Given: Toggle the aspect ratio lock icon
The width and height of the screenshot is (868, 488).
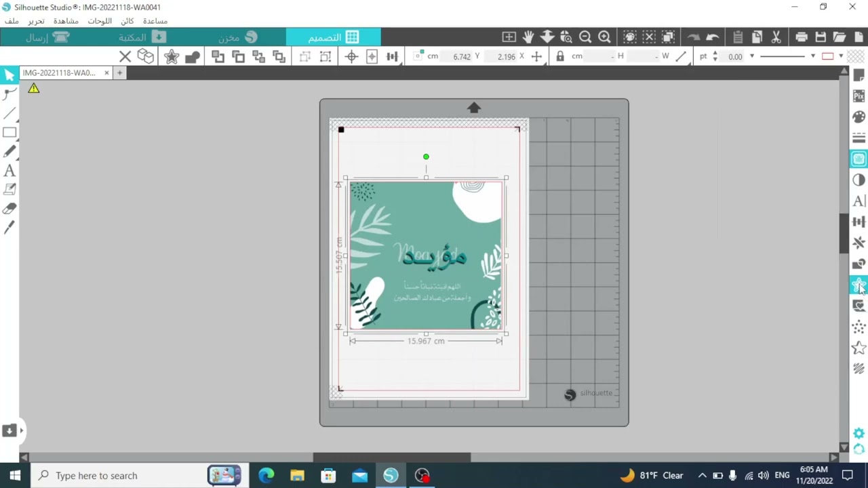Looking at the screenshot, I should (560, 56).
